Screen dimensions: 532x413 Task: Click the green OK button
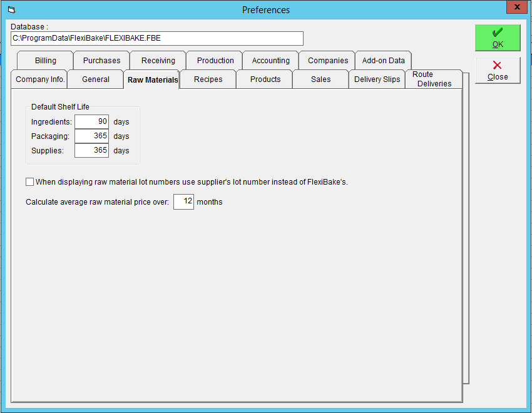(498, 38)
